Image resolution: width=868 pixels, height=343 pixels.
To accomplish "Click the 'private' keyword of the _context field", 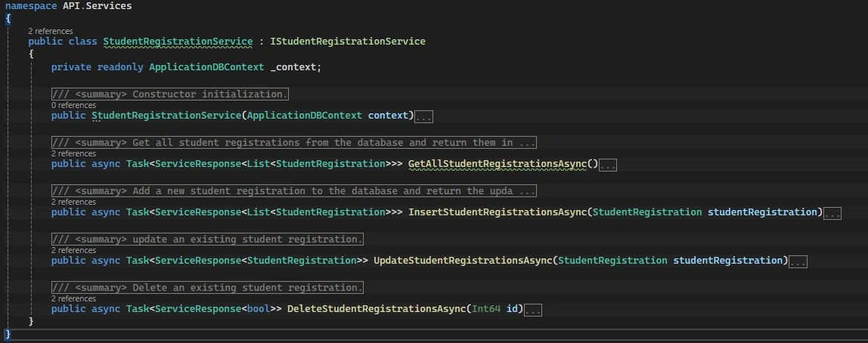I will [x=71, y=67].
